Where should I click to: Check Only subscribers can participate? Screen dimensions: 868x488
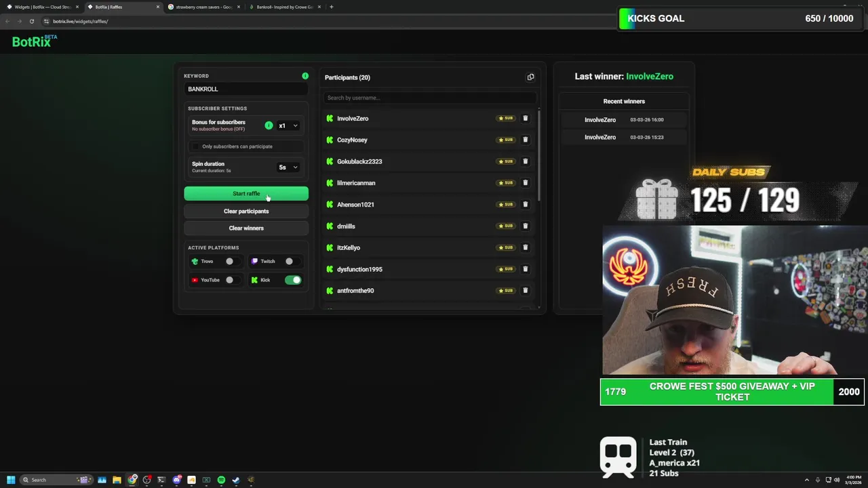tap(196, 146)
